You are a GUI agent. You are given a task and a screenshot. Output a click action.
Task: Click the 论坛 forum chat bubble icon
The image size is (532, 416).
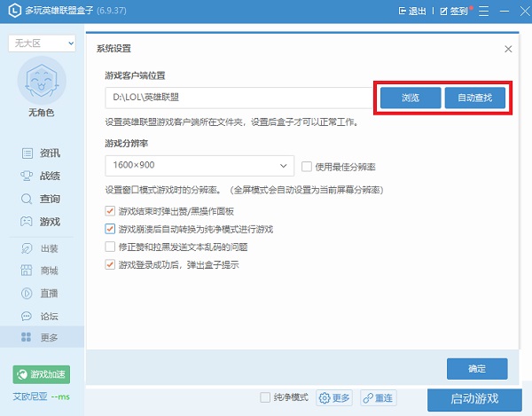point(27,317)
